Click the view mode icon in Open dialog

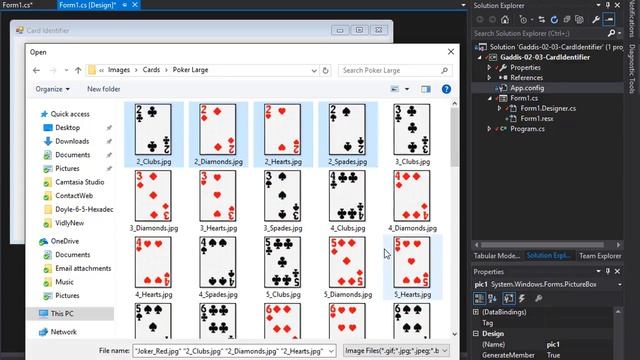tap(395, 89)
